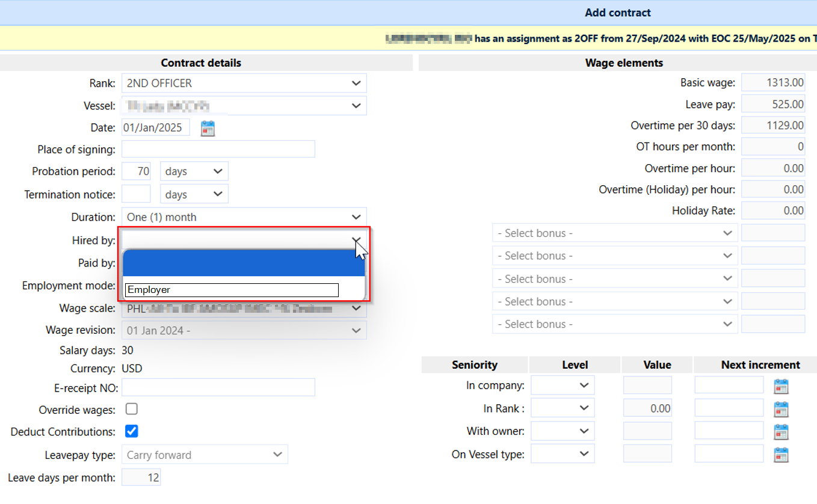Open the Termination notice units dropdown
817x504 pixels.
(x=194, y=194)
